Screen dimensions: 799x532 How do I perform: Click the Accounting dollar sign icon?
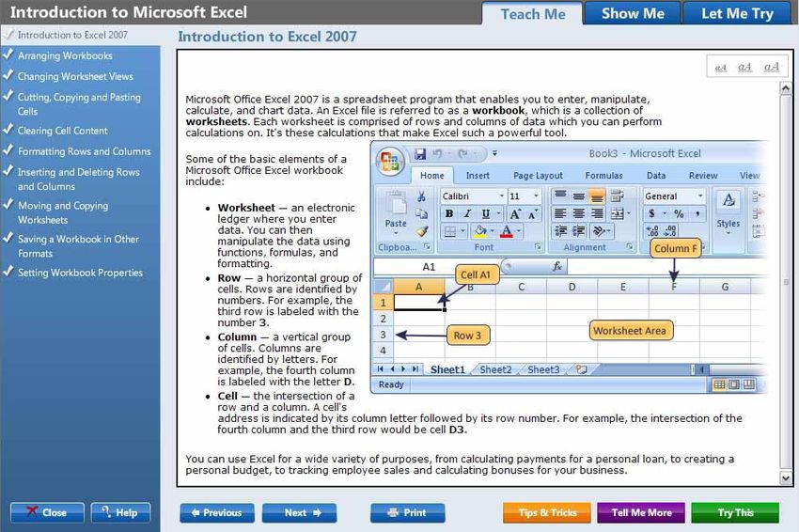pos(651,214)
